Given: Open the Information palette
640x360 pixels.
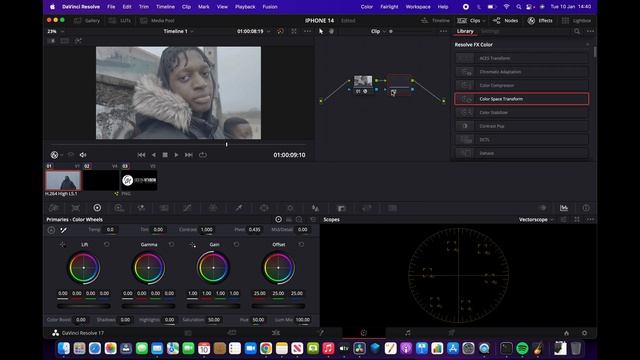Looking at the screenshot, I should (586, 208).
